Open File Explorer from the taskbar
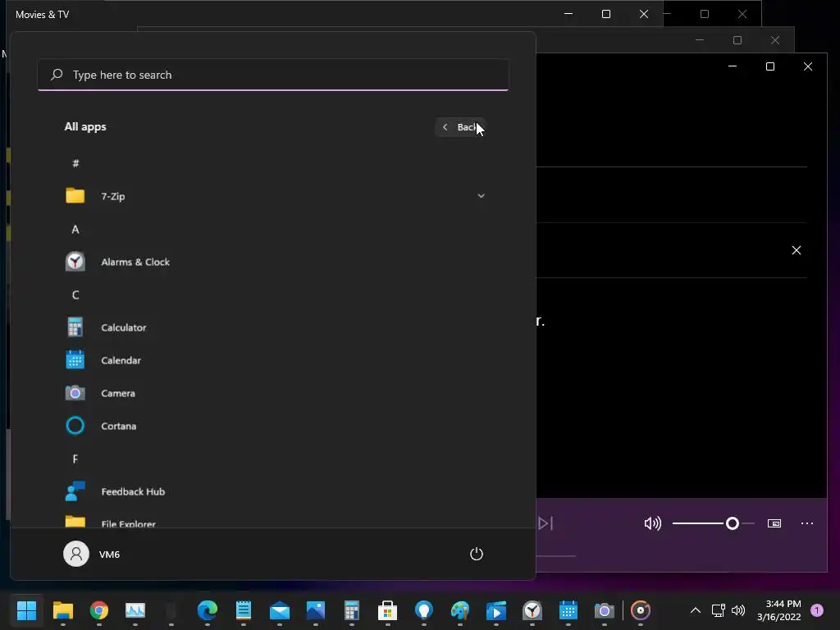840x630 pixels. click(62, 610)
